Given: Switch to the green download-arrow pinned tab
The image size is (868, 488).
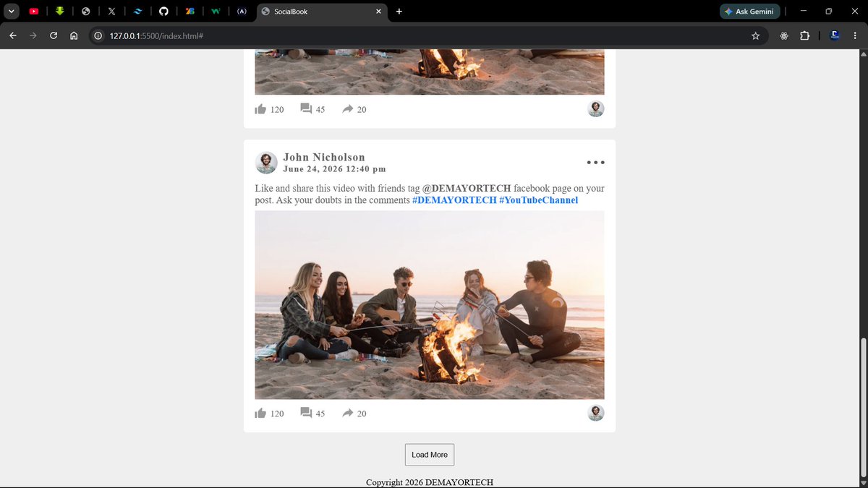Looking at the screenshot, I should point(60,12).
